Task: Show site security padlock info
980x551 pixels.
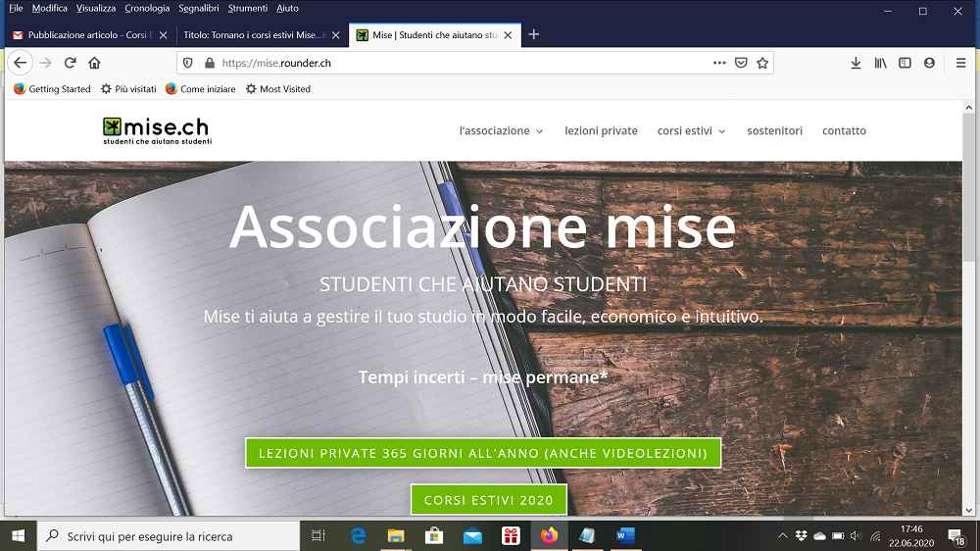Action: pyautogui.click(x=210, y=63)
